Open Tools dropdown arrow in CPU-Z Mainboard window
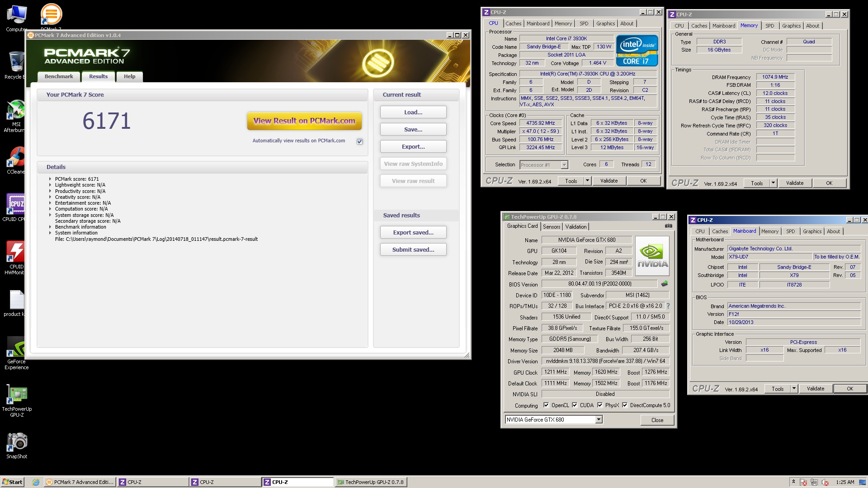The width and height of the screenshot is (868, 488). click(794, 389)
